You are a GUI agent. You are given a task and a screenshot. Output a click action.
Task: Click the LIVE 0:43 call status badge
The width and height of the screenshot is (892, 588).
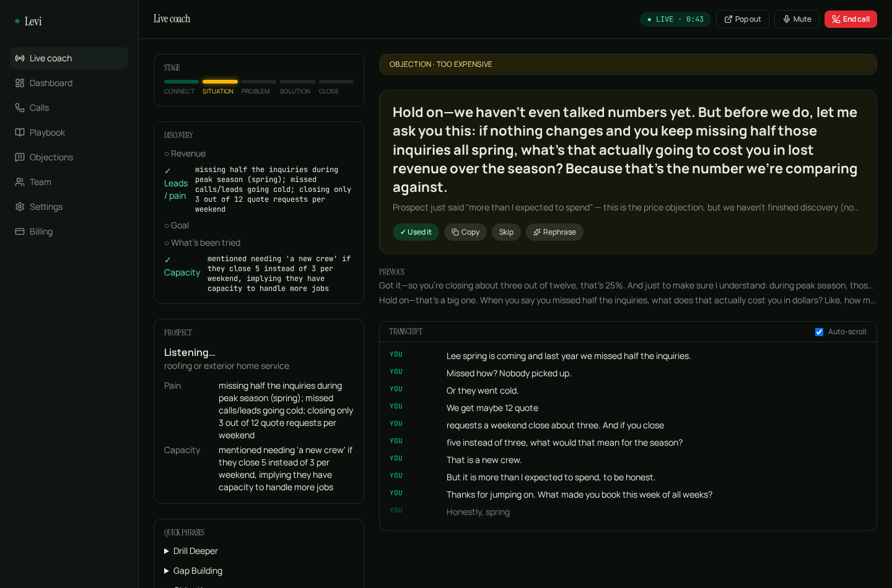675,19
